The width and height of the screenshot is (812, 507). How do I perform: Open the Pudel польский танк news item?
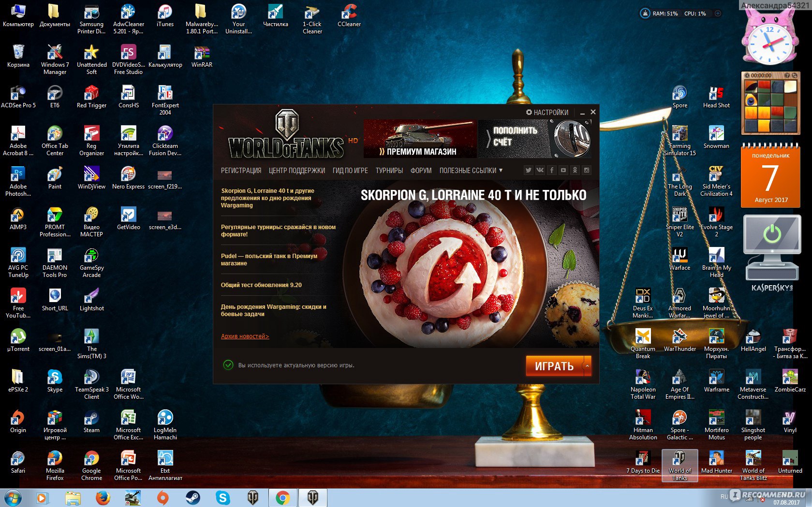269,260
